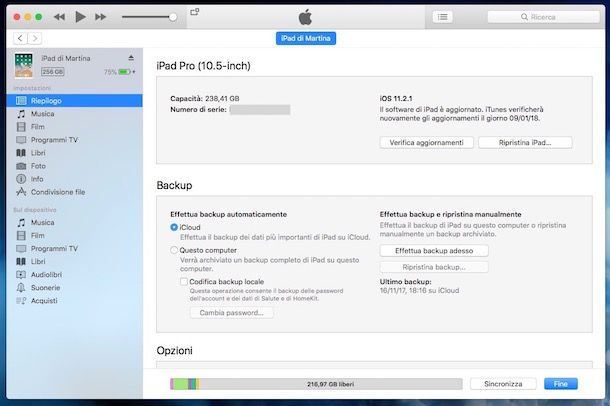The height and width of the screenshot is (406, 610).
Task: Eject iPad di Martina device
Action: click(x=131, y=58)
